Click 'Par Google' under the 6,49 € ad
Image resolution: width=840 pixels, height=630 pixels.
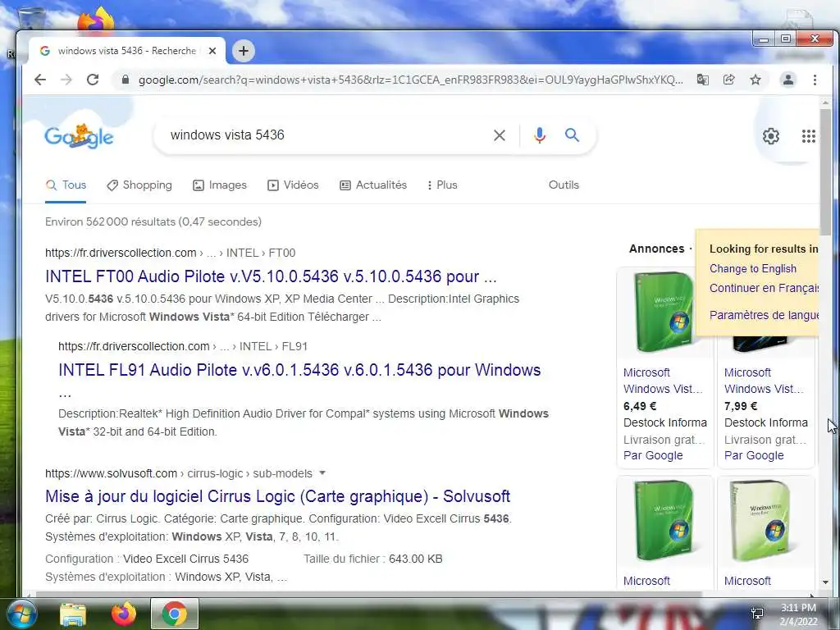653,455
